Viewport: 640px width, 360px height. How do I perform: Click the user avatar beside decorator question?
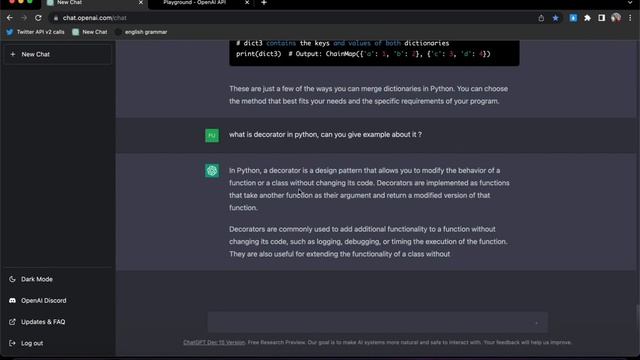[212, 136]
